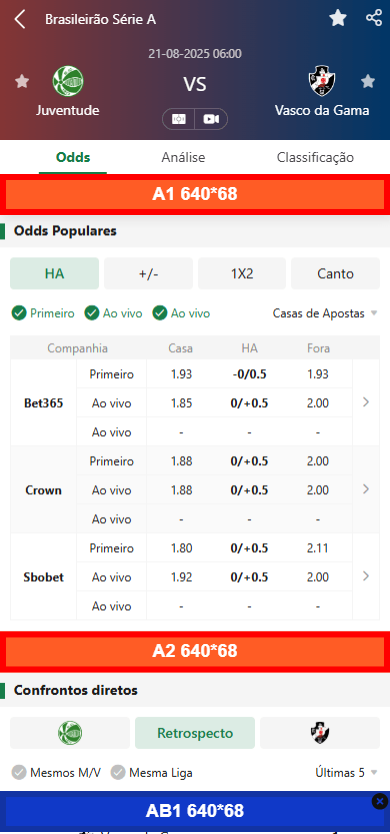Go back using the header arrow
390x834 pixels.
20,19
